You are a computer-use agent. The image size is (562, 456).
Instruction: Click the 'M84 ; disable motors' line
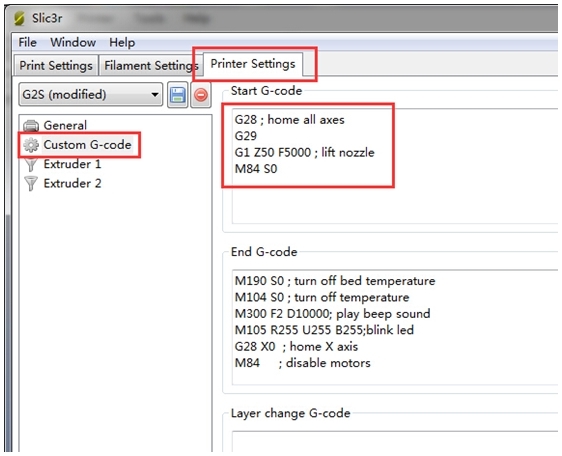pos(302,363)
